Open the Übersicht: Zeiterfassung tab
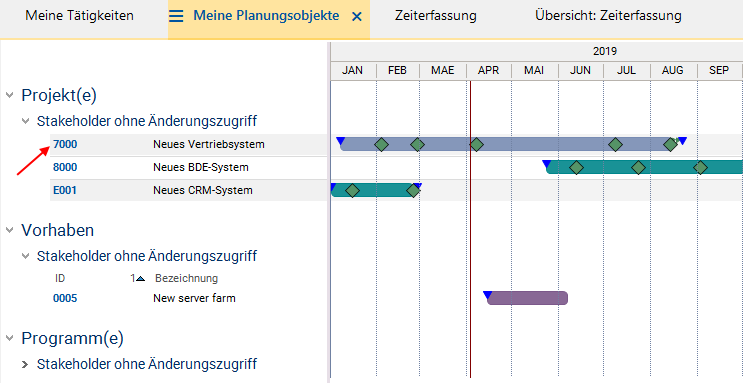 (608, 16)
